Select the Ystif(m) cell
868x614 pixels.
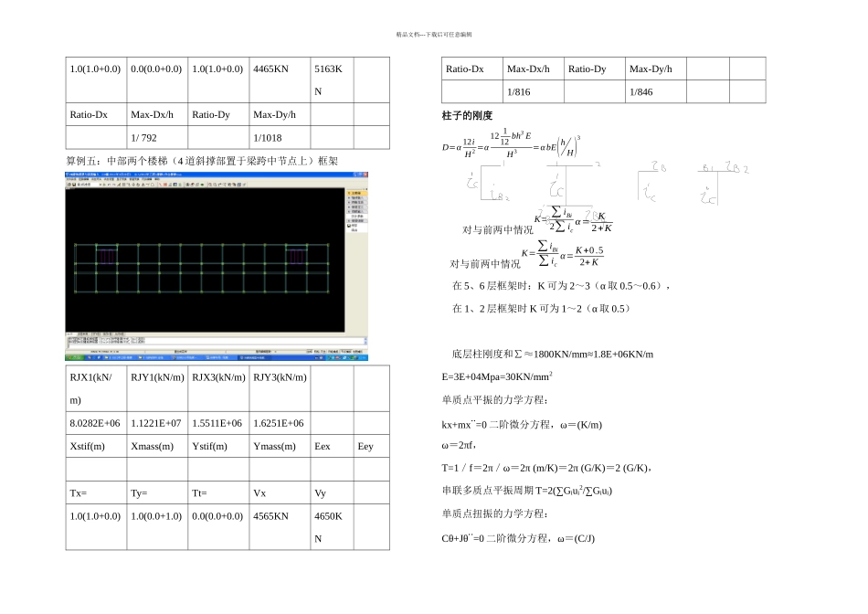tap(218, 446)
